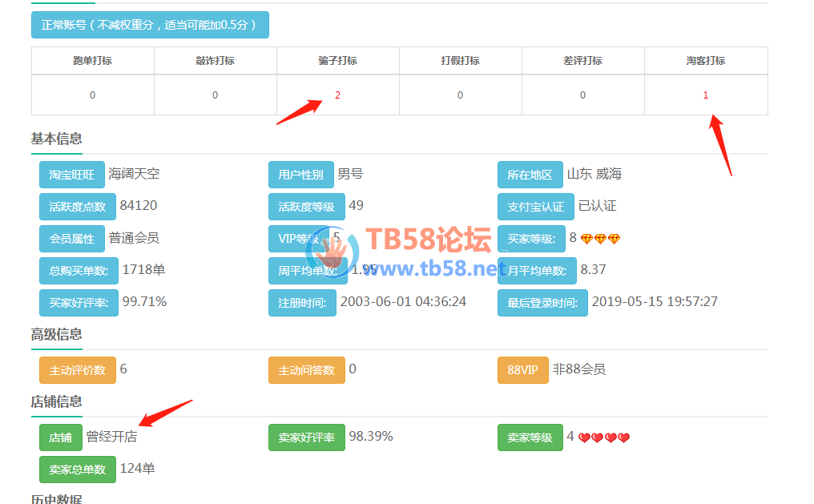Click the red 淘客打标 count value
Image resolution: width=814 pixels, height=504 pixels.
click(x=706, y=95)
